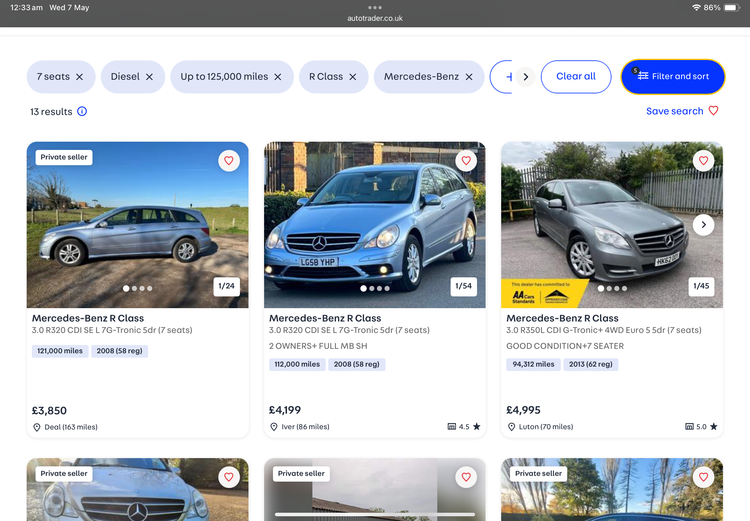Click the £4,995 price

[523, 410]
